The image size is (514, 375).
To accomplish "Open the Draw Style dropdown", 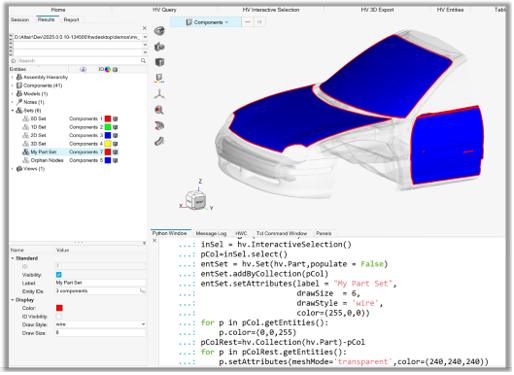I will click(100, 324).
